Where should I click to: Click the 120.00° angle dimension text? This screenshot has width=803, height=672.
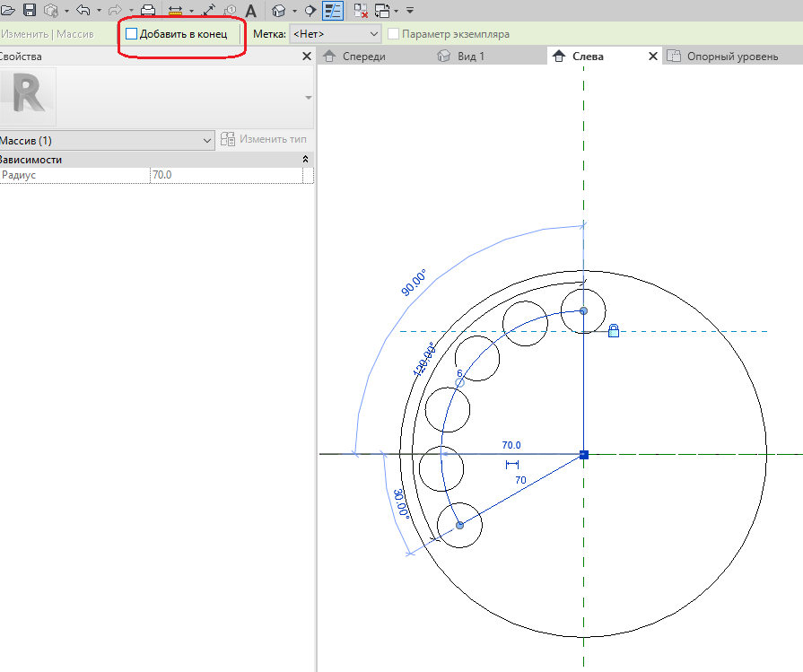click(x=424, y=359)
